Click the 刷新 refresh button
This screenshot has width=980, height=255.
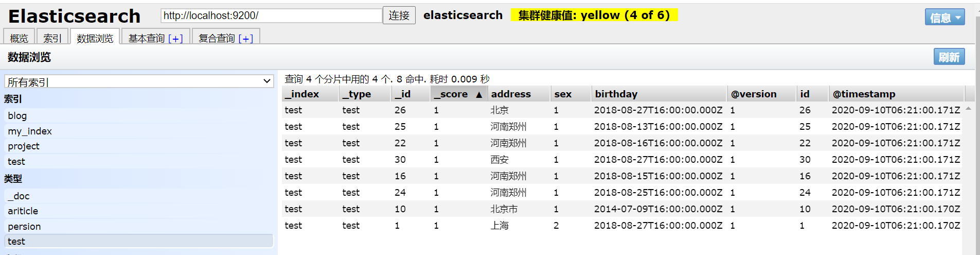click(949, 57)
